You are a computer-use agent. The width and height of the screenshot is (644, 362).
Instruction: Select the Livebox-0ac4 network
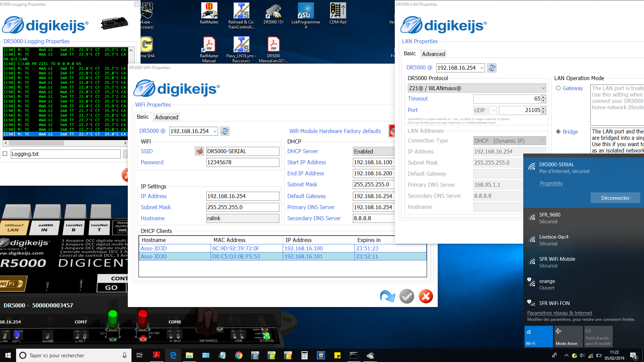(584, 240)
